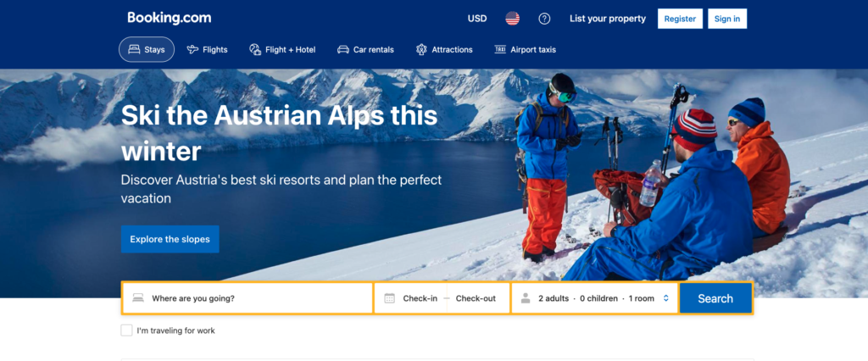The height and width of the screenshot is (361, 868).
Task: Click the Explore the slopes button
Action: pyautogui.click(x=170, y=239)
